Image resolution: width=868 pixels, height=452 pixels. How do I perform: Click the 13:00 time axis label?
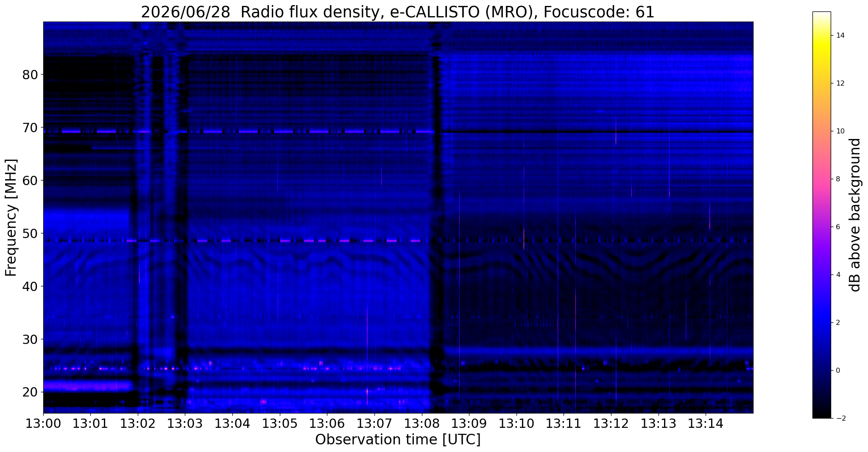43,424
